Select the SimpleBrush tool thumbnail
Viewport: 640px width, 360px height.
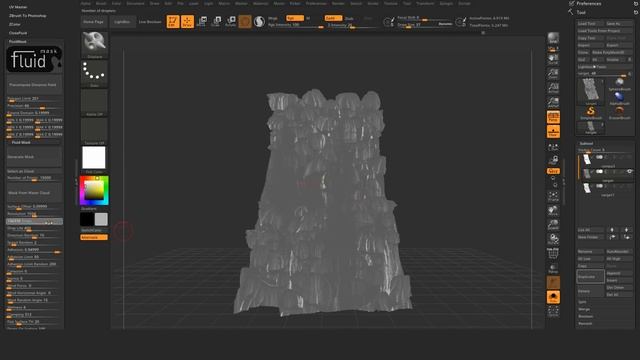(591, 111)
